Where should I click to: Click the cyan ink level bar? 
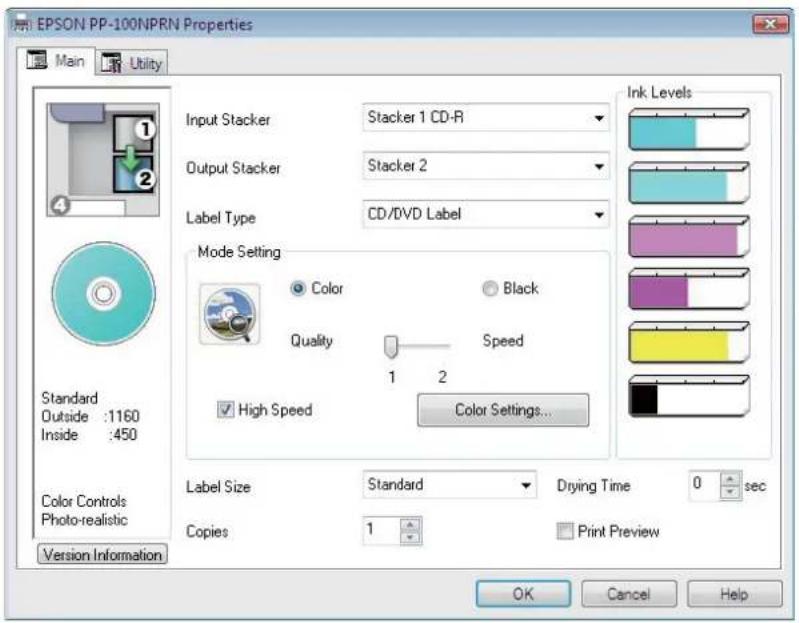pos(689,129)
